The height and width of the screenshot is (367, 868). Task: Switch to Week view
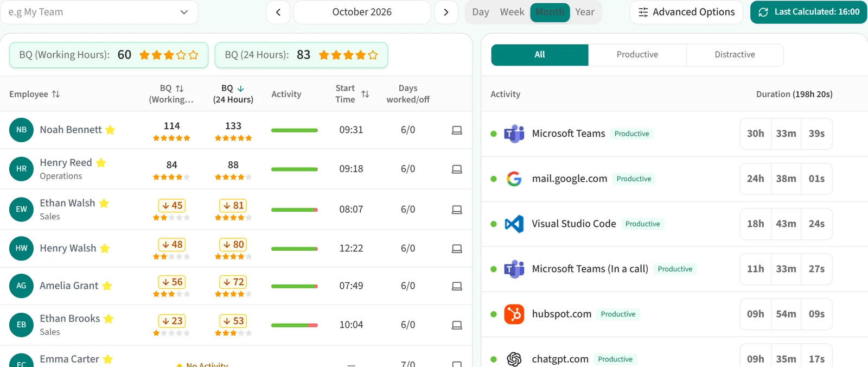coord(512,12)
